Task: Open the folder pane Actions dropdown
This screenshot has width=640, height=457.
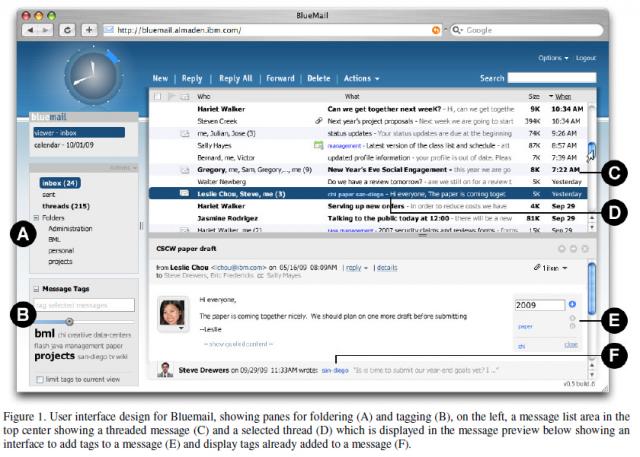Action: click(x=123, y=168)
